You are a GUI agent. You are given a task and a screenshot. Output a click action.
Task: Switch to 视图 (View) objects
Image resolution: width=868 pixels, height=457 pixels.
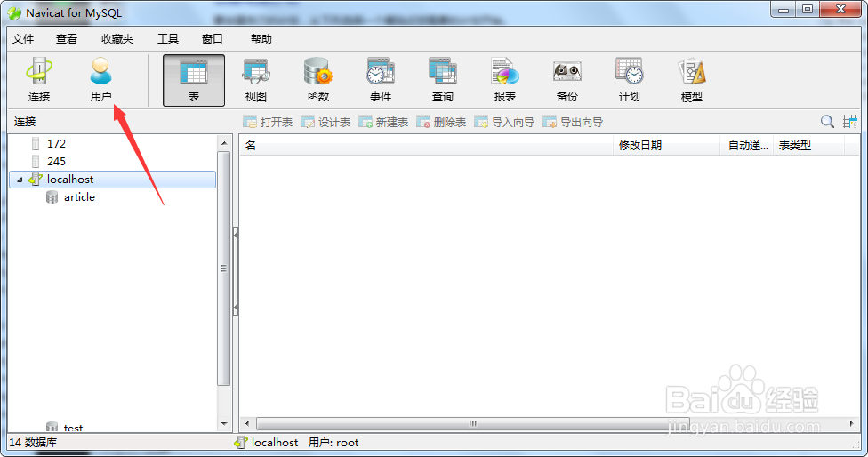(x=256, y=80)
